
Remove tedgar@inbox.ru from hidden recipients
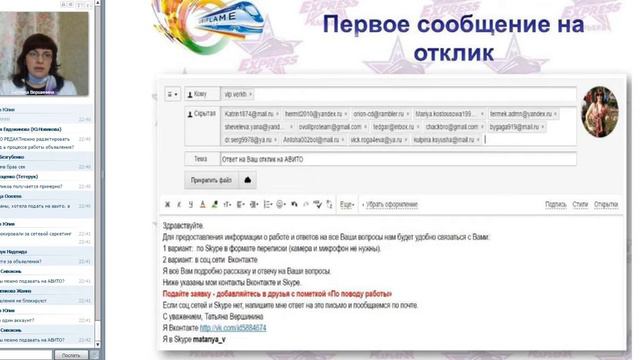tap(418, 127)
